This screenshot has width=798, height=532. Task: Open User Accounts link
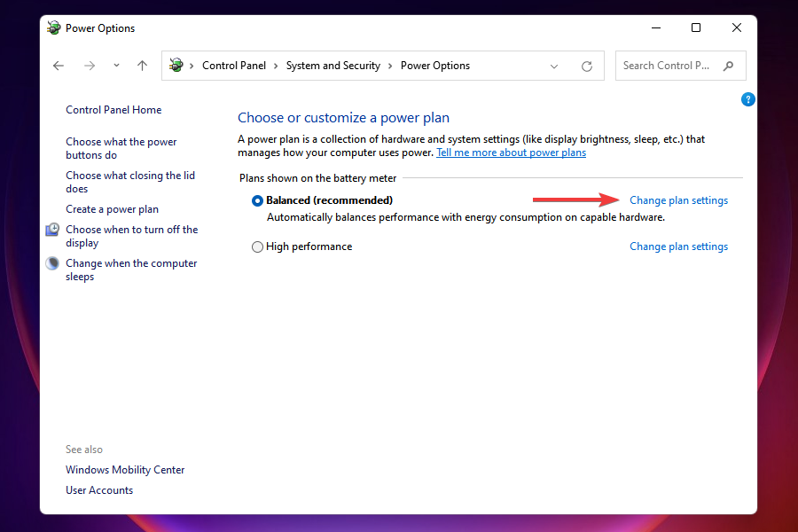[99, 490]
